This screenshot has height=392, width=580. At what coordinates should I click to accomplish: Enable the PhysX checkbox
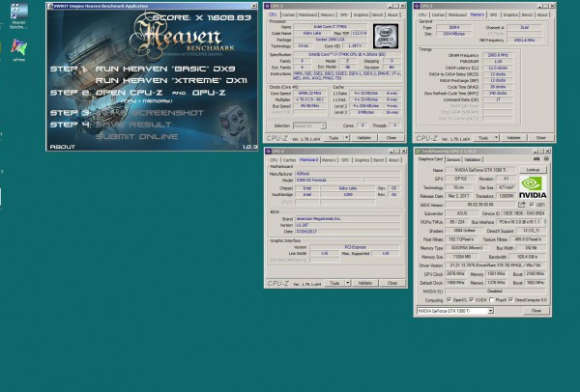[491, 299]
